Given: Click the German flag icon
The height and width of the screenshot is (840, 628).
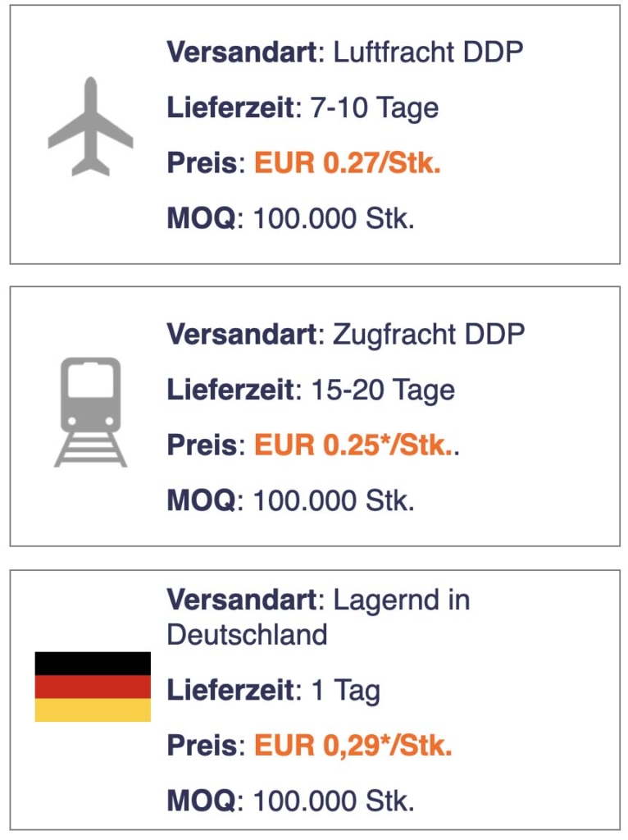Looking at the screenshot, I should tap(93, 687).
